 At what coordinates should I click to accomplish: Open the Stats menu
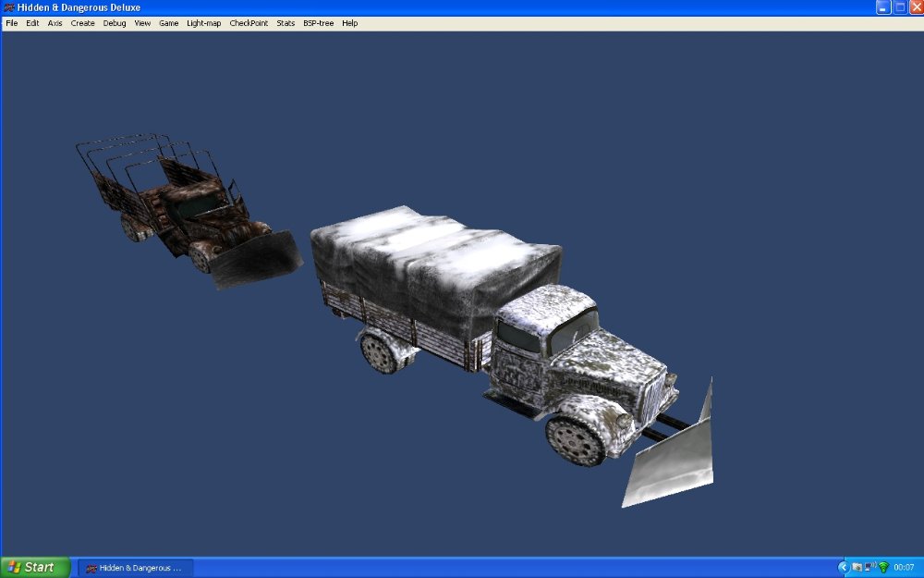[x=285, y=22]
